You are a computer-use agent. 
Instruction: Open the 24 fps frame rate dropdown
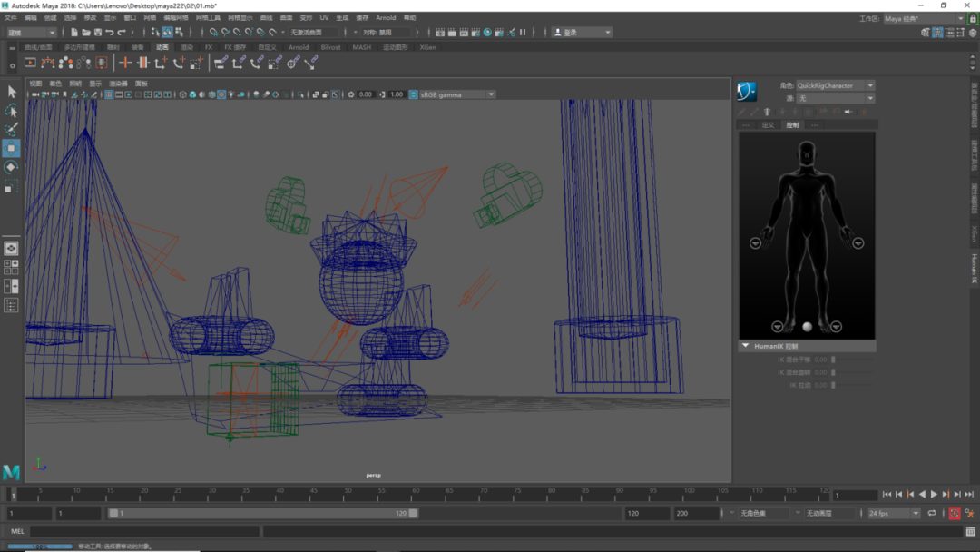tap(894, 513)
